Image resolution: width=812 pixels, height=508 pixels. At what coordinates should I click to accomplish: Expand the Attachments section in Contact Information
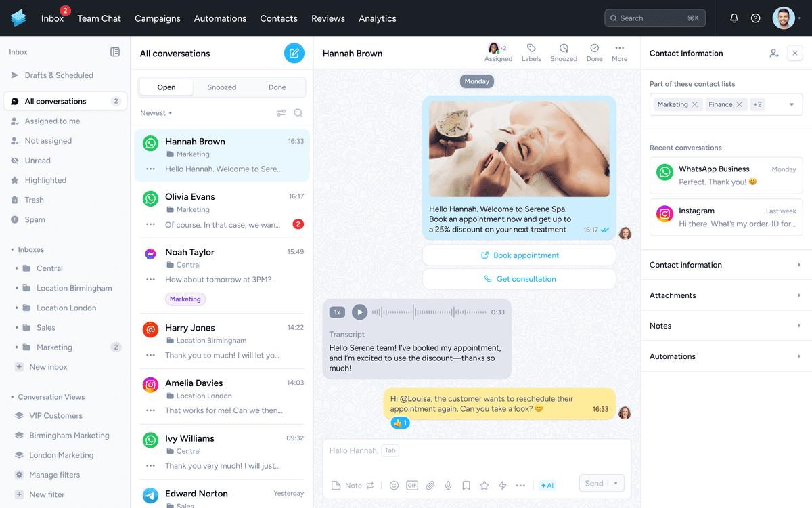tap(725, 295)
